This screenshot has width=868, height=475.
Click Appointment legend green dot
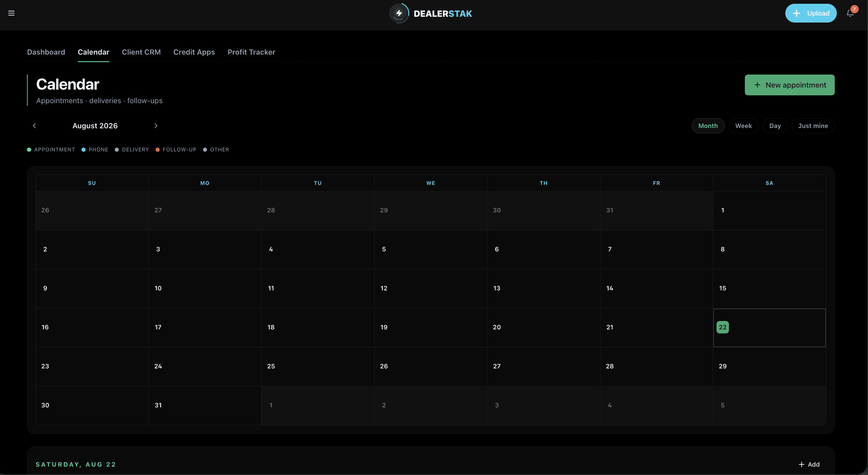pos(29,149)
